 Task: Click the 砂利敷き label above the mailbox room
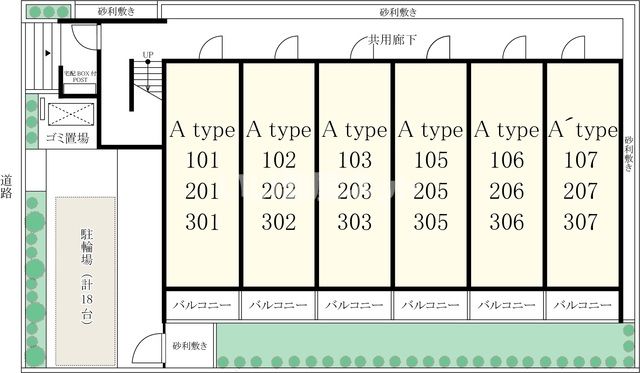click(116, 11)
